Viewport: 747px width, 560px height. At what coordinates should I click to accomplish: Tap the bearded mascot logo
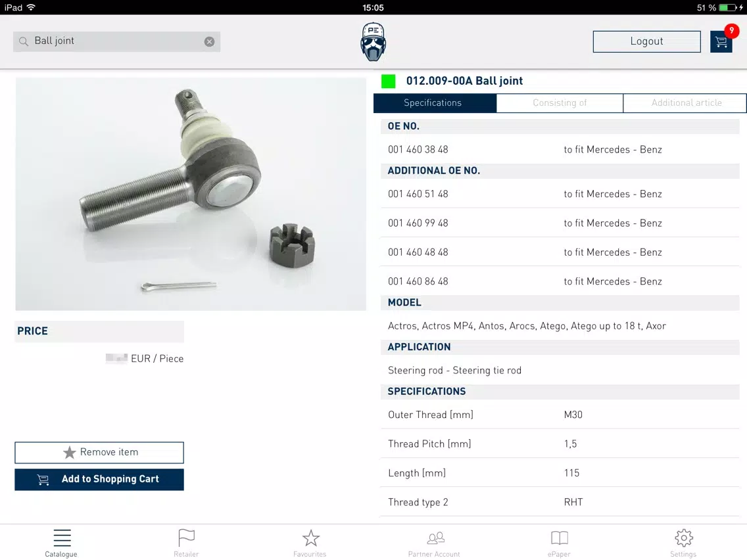[373, 41]
